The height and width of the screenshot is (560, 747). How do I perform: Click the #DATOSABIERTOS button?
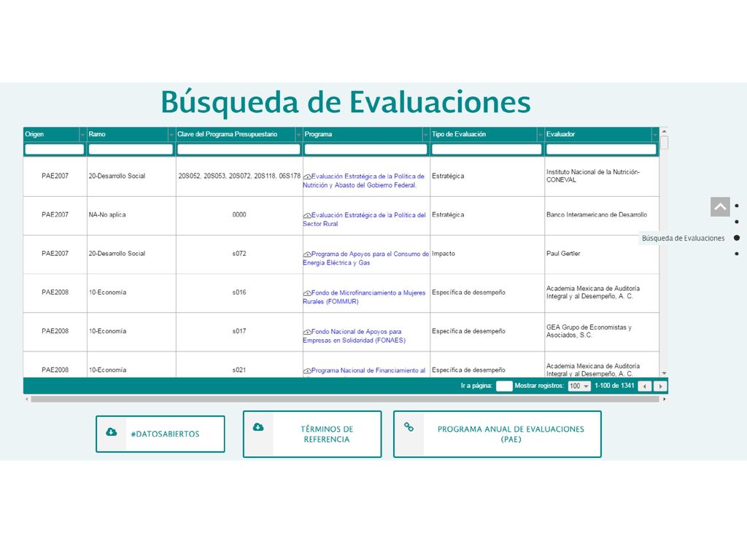tap(160, 434)
